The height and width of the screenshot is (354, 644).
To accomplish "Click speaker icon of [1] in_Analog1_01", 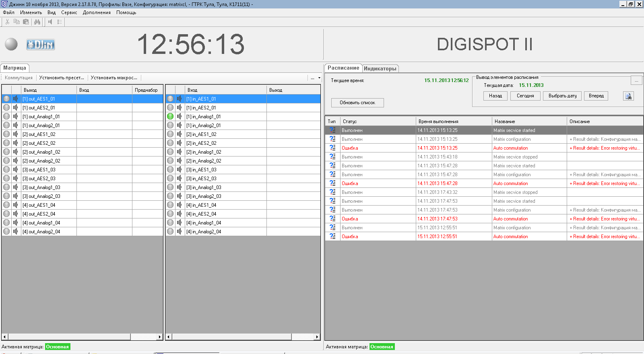I will click(x=180, y=116).
